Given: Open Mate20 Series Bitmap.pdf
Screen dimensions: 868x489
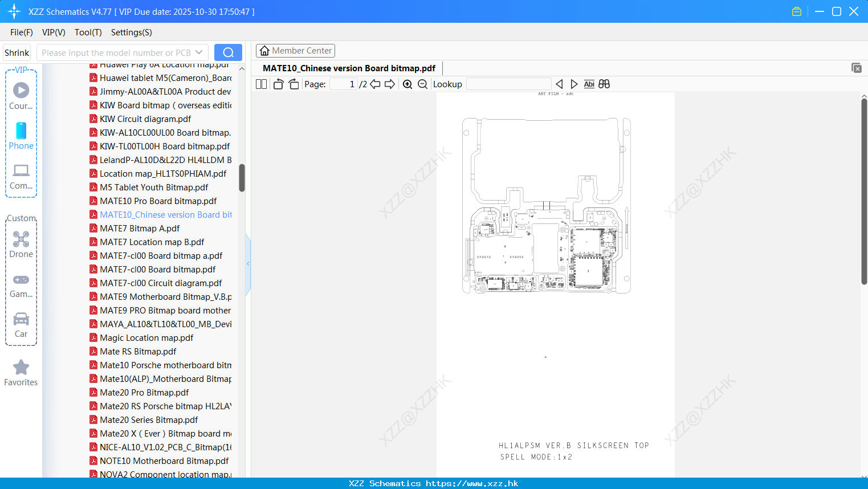Looking at the screenshot, I should tap(149, 419).
